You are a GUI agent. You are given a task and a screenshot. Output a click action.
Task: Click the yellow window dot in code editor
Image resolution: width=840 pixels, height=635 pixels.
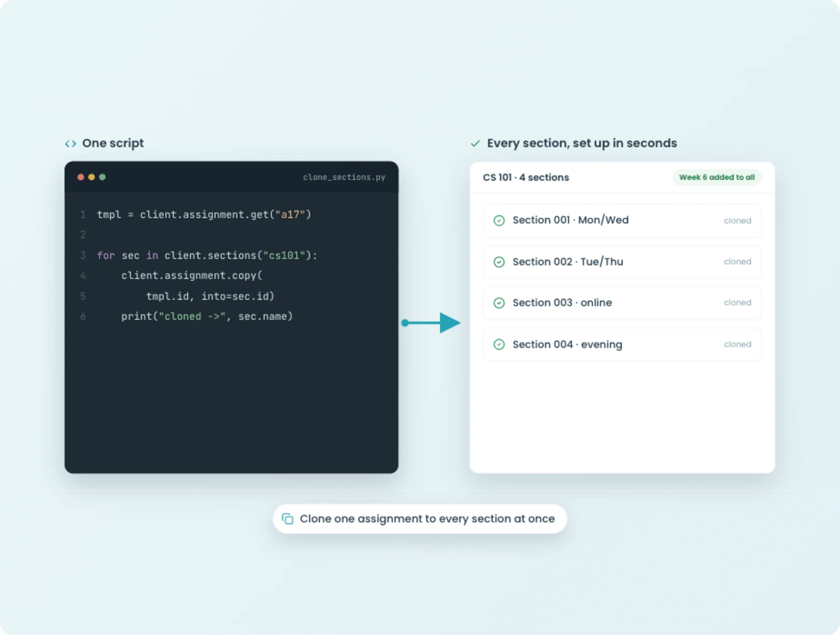[92, 177]
